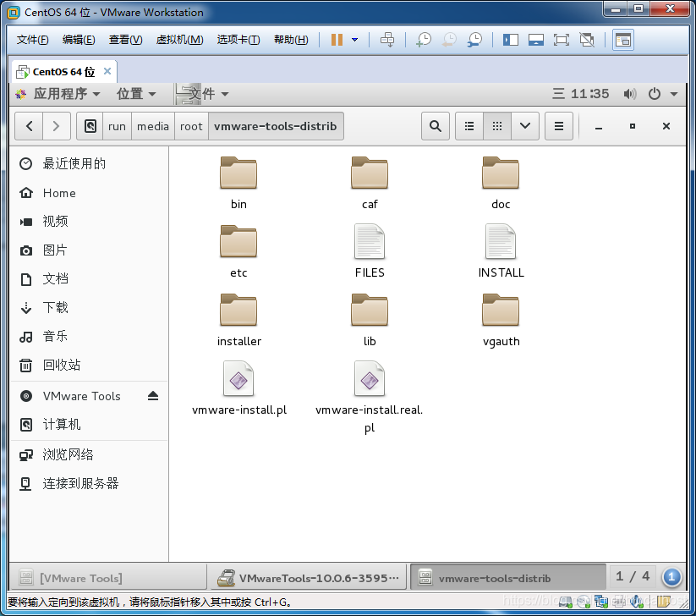Open the view options down arrow
The image size is (696, 616).
click(525, 126)
